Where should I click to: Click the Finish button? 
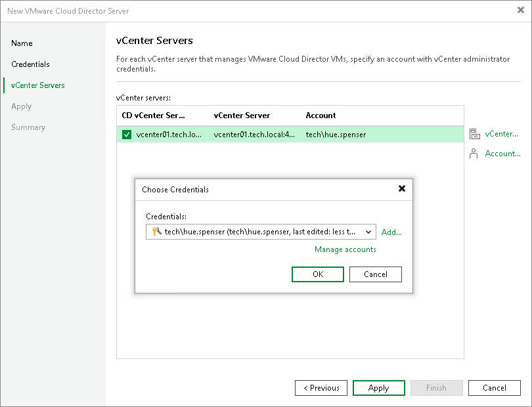(436, 388)
